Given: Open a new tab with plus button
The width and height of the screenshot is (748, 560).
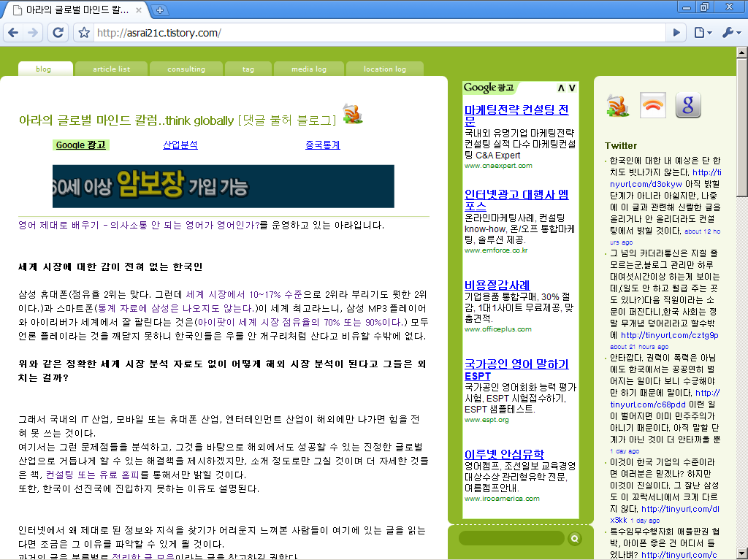Looking at the screenshot, I should click(159, 10).
